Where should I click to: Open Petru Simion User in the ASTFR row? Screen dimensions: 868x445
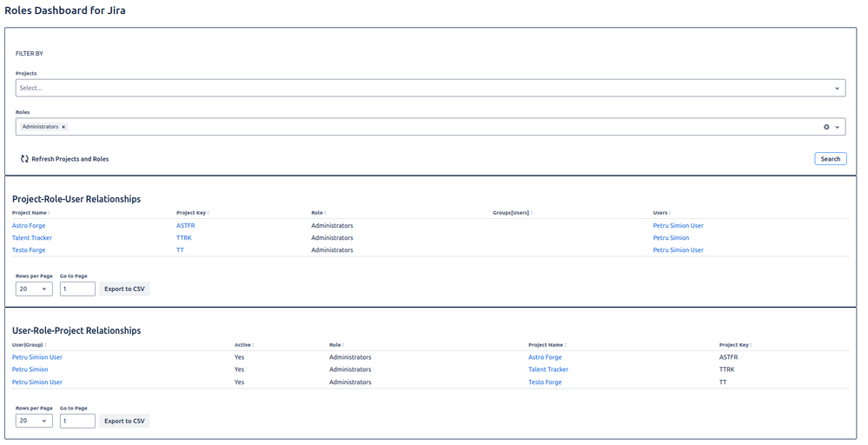coord(678,226)
